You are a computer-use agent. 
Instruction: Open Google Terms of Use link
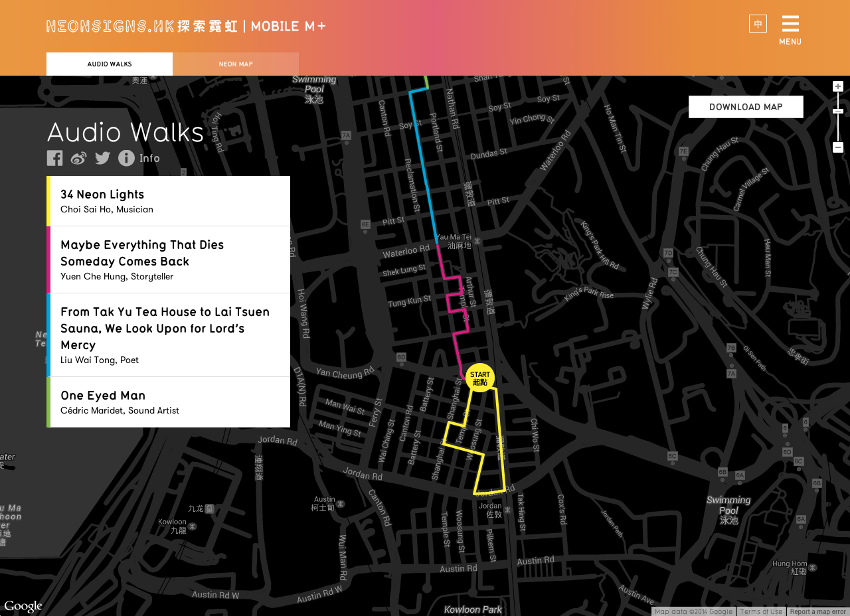point(761,611)
